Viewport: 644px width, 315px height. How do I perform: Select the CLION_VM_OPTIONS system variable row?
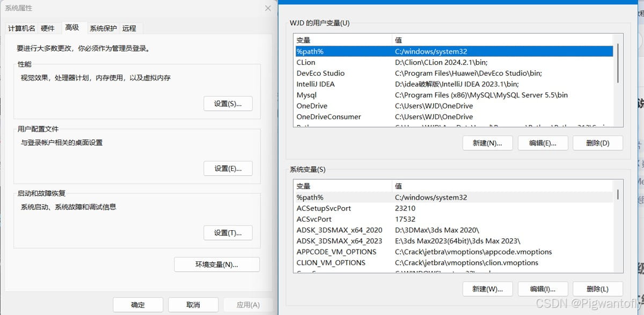click(453, 263)
